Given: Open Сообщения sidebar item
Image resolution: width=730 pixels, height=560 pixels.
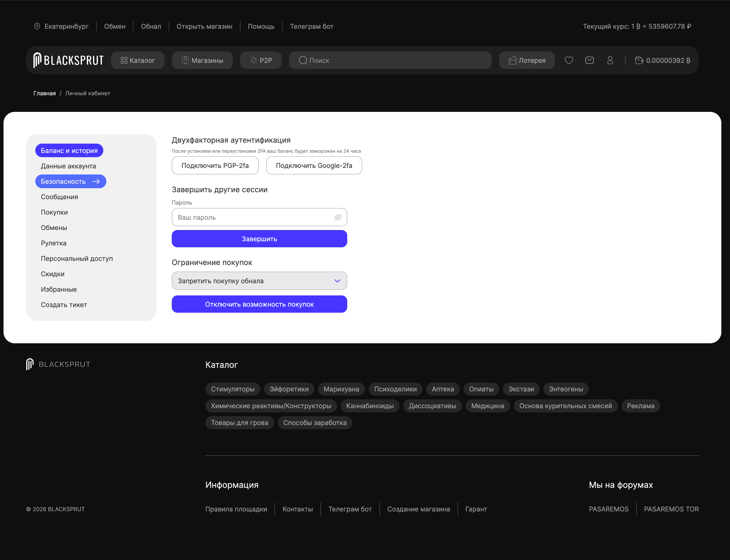Looking at the screenshot, I should (x=59, y=197).
